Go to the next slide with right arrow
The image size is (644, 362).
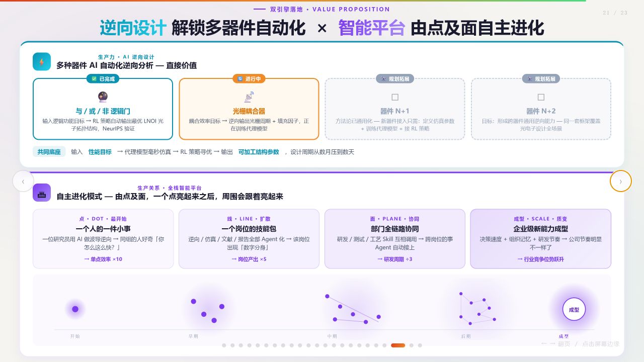[620, 181]
